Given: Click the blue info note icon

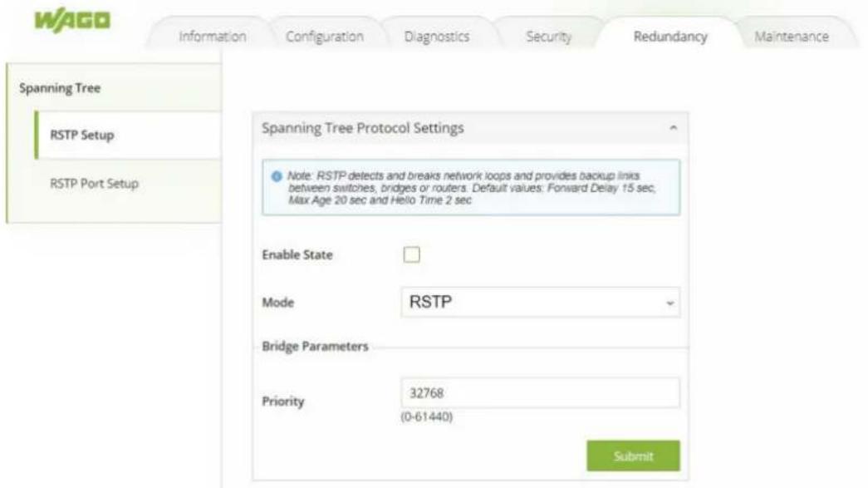Looking at the screenshot, I should click(277, 176).
